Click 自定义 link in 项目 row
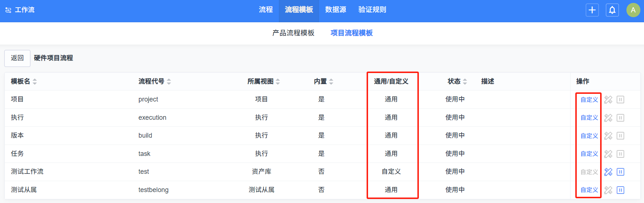The width and height of the screenshot is (644, 203). pos(589,100)
